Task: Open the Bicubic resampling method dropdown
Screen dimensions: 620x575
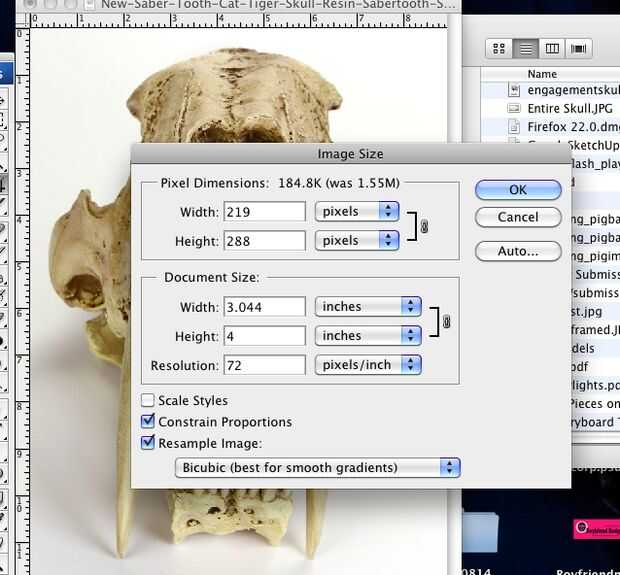Action: pos(318,467)
